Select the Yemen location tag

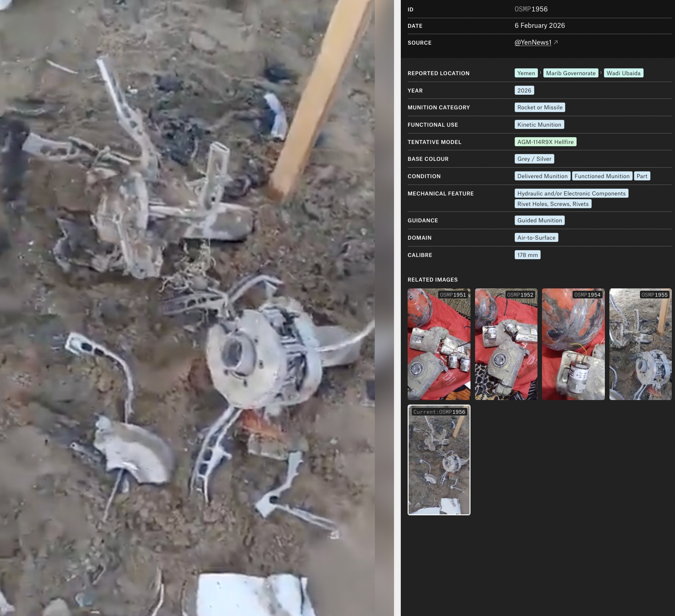point(526,73)
